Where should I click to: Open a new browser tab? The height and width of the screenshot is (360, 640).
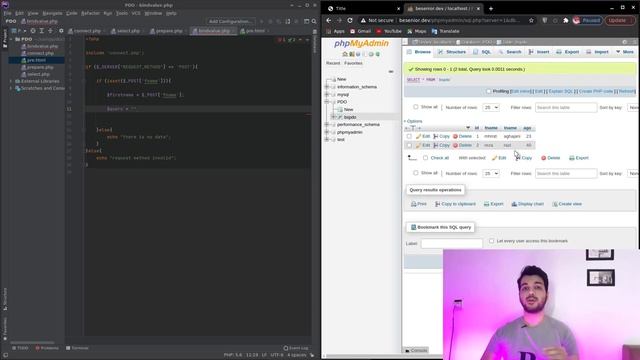click(x=491, y=9)
